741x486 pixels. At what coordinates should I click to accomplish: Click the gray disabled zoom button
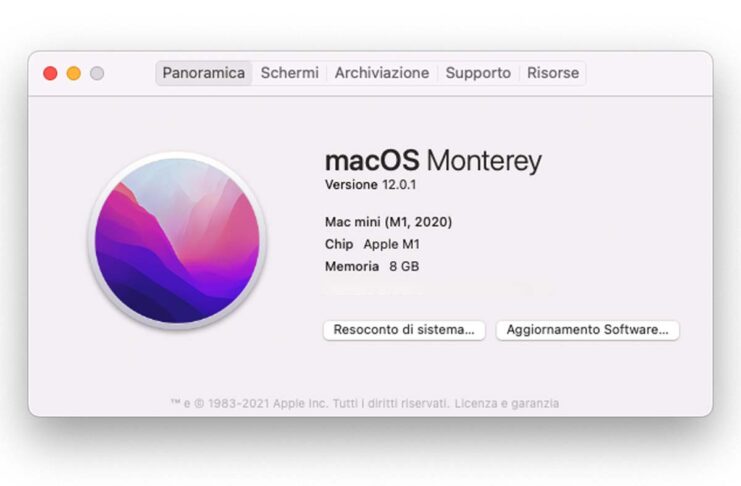[x=97, y=73]
